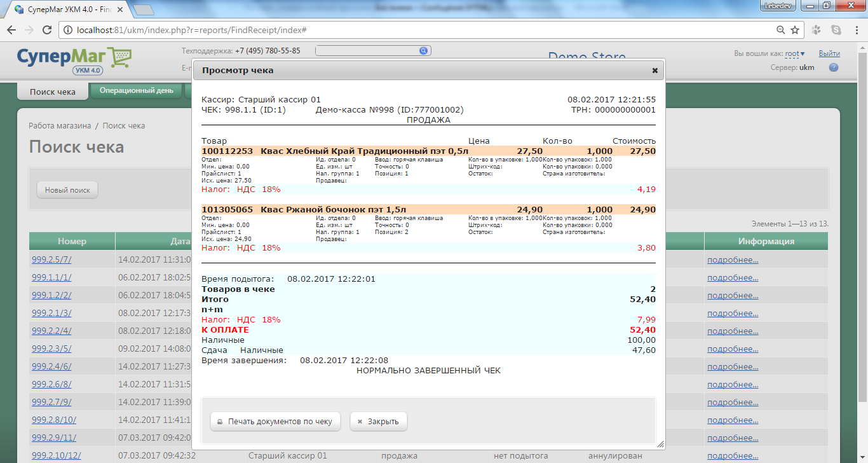Open receipt link 999.2.8/10/
This screenshot has width=868, height=463.
click(x=54, y=420)
